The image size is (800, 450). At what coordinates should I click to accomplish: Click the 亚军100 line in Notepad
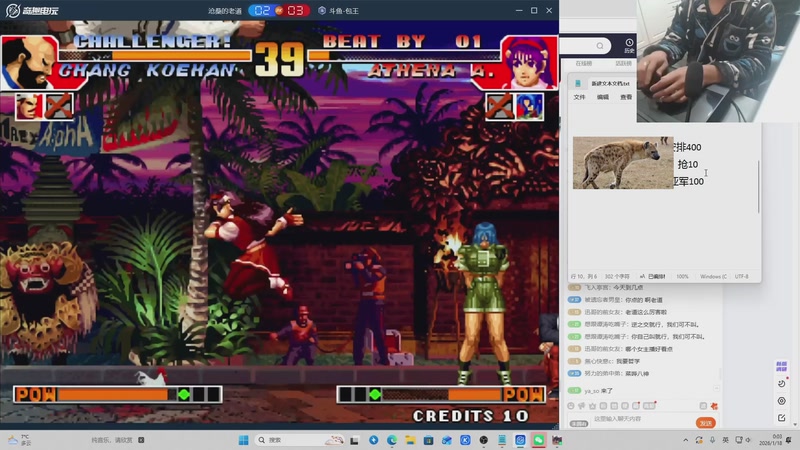click(x=688, y=181)
